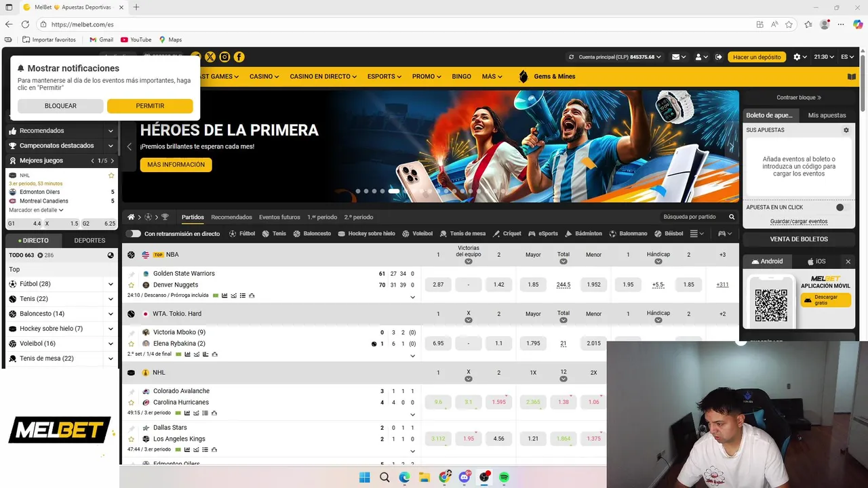Click the MÁS INFORMACIÓN banner button

(x=176, y=165)
